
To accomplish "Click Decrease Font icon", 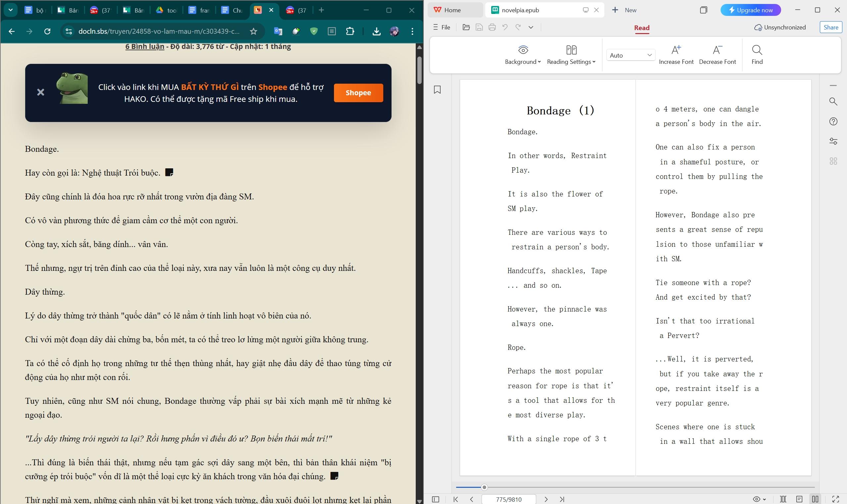I will point(717,50).
